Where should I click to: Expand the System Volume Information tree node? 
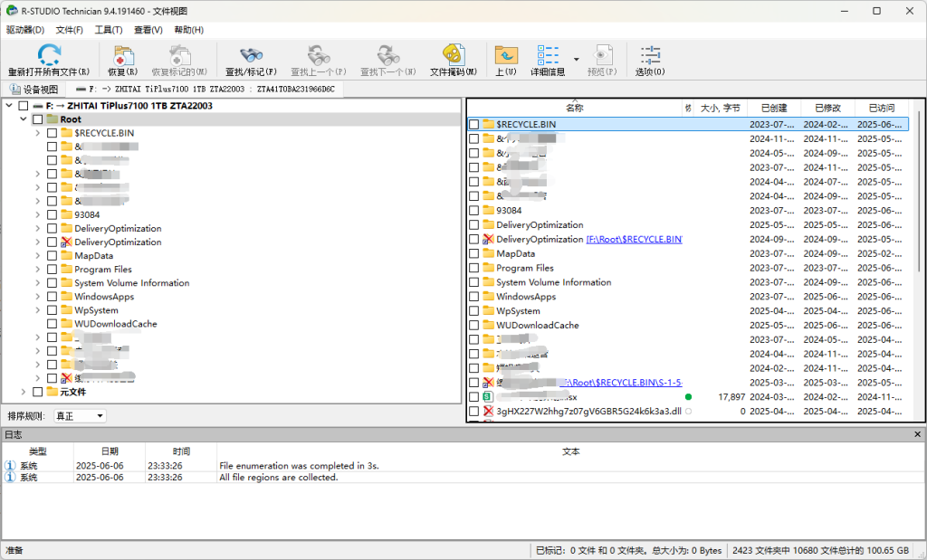click(38, 283)
